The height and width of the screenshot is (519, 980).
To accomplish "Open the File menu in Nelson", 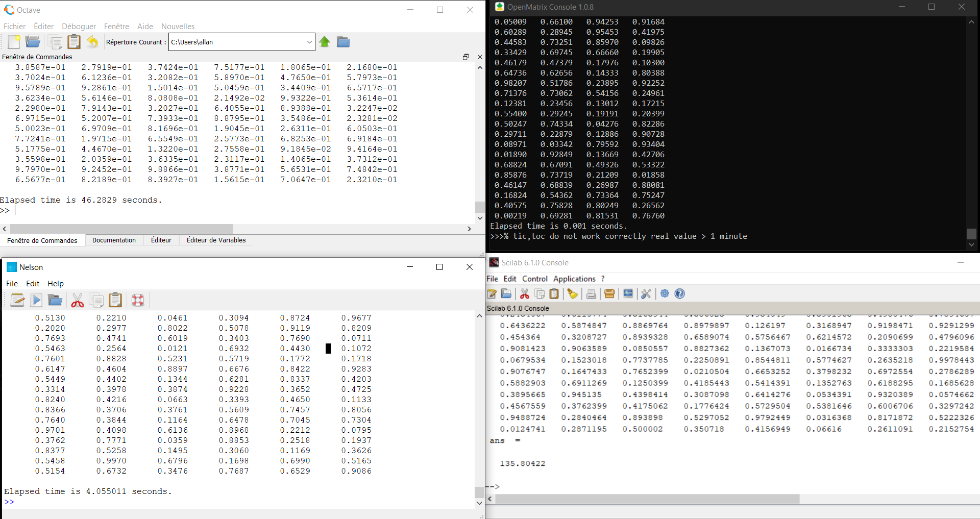I will point(12,284).
